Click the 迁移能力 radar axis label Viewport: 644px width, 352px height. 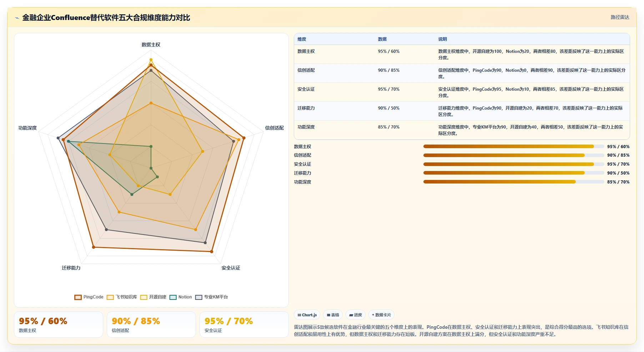tap(71, 268)
